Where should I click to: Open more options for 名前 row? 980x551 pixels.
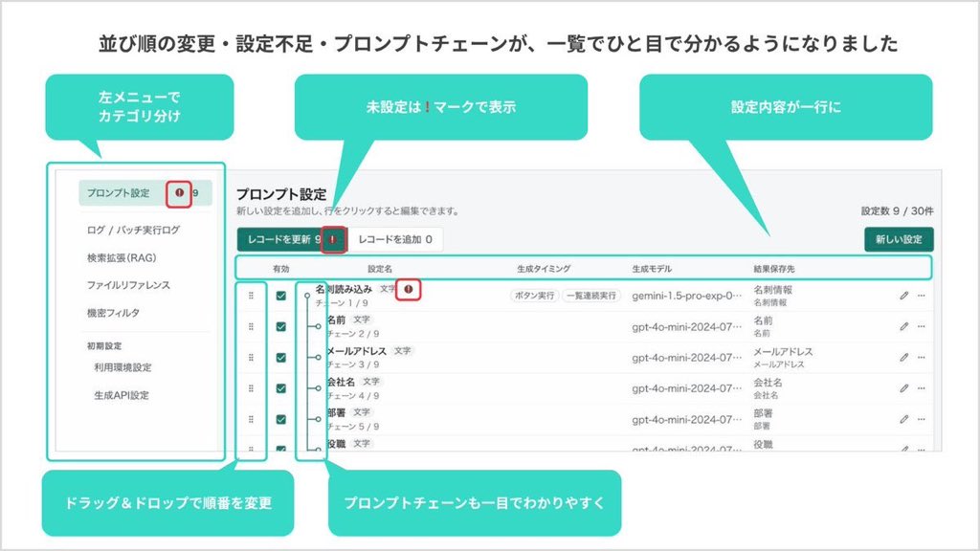click(x=922, y=326)
